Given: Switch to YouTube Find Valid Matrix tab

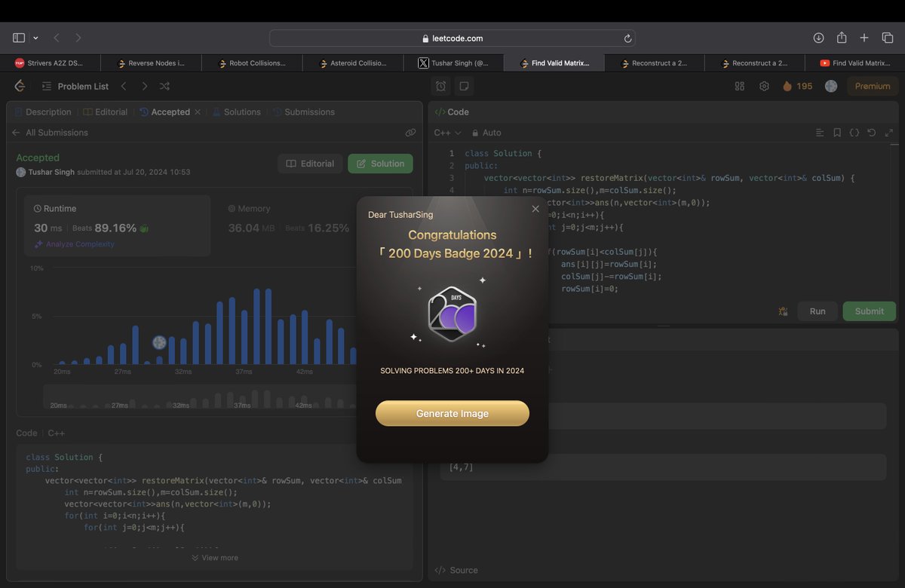Looking at the screenshot, I should coord(854,63).
